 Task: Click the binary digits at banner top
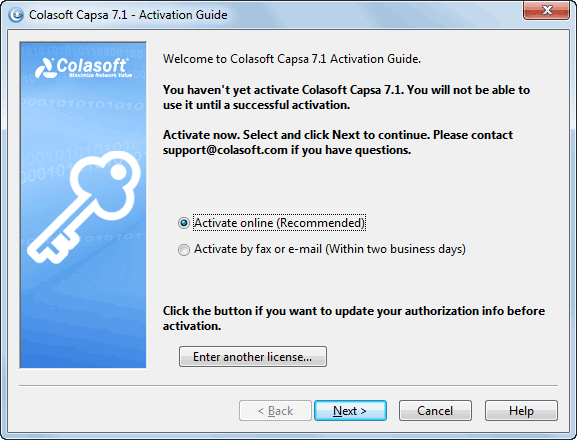83,52
